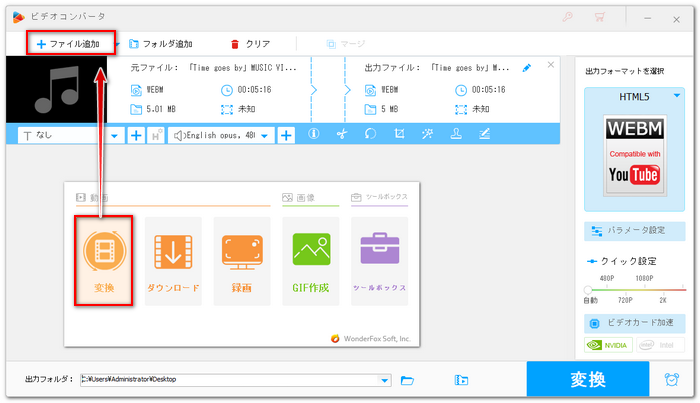Viewport: 700px width, 403px height.
Task: Click the alarm clock scheduler icon
Action: [671, 380]
